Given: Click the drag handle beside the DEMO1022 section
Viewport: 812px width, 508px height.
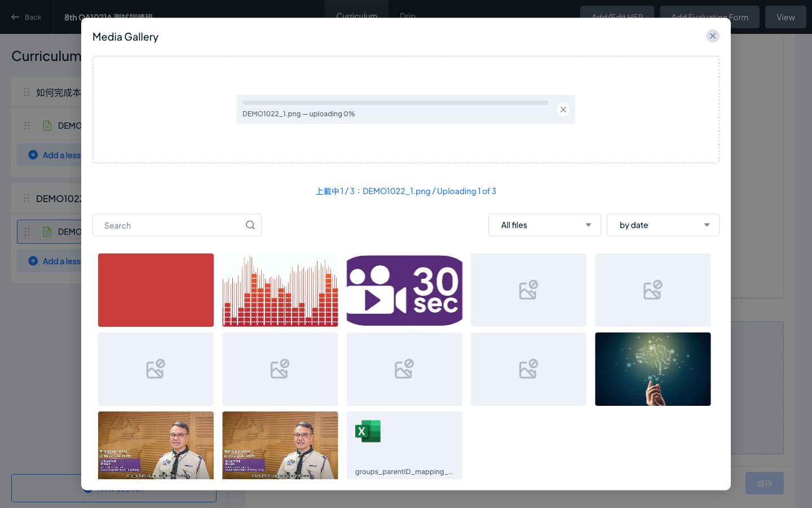Looking at the screenshot, I should 27,198.
